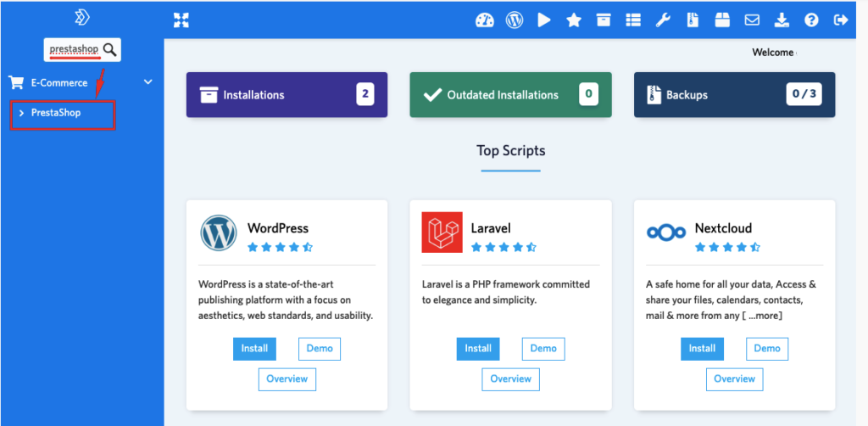Click the search magnifier icon
This screenshot has width=868, height=426.
110,50
